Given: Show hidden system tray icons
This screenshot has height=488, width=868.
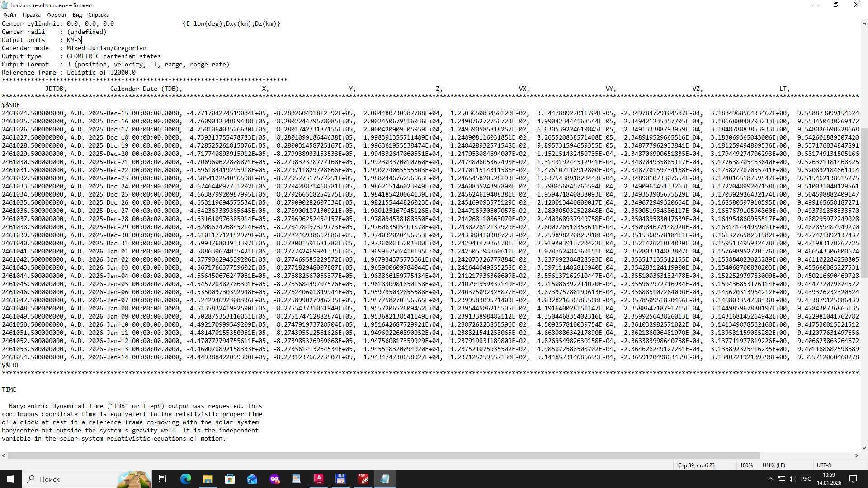Looking at the screenshot, I should pos(770,479).
